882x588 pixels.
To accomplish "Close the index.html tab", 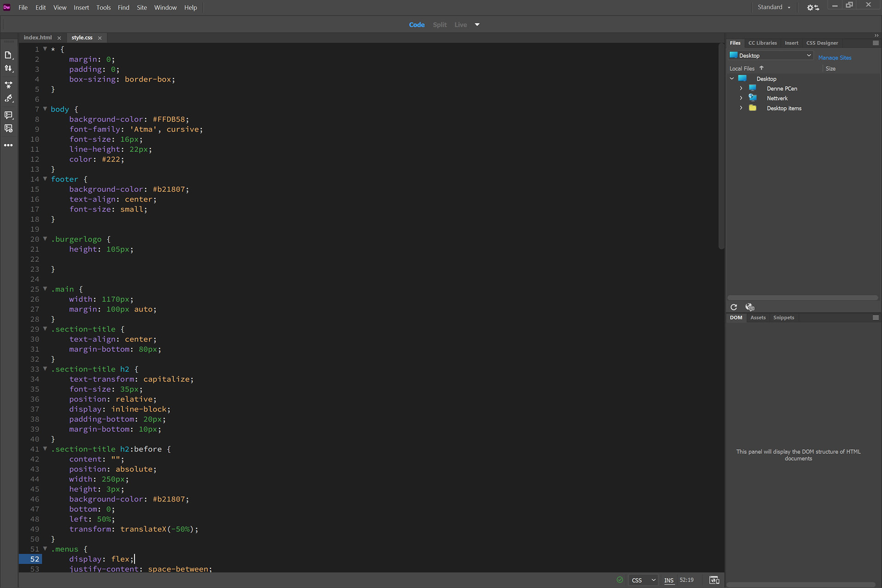I will point(59,38).
